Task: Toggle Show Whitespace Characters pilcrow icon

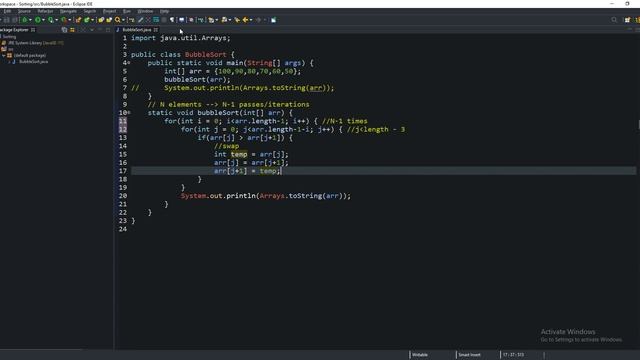Action: (x=172, y=20)
